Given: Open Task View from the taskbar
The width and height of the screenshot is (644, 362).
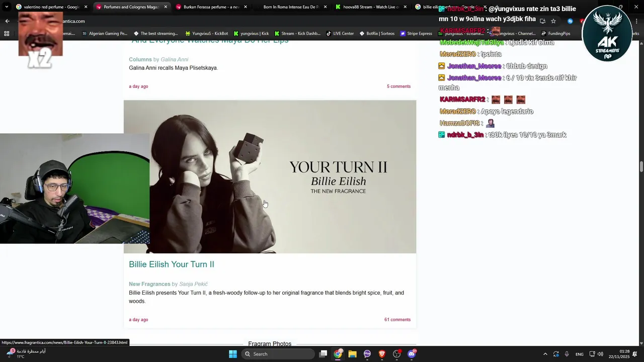Looking at the screenshot, I should [324, 354].
